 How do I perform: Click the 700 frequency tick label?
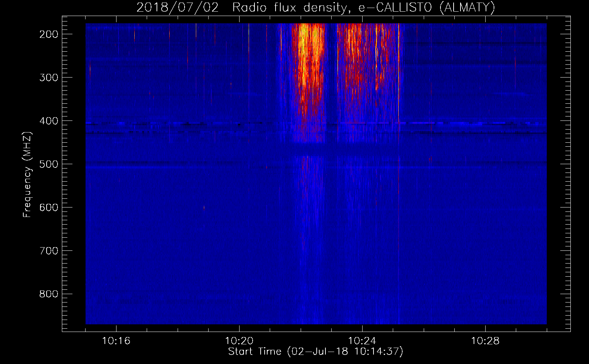[x=49, y=251]
